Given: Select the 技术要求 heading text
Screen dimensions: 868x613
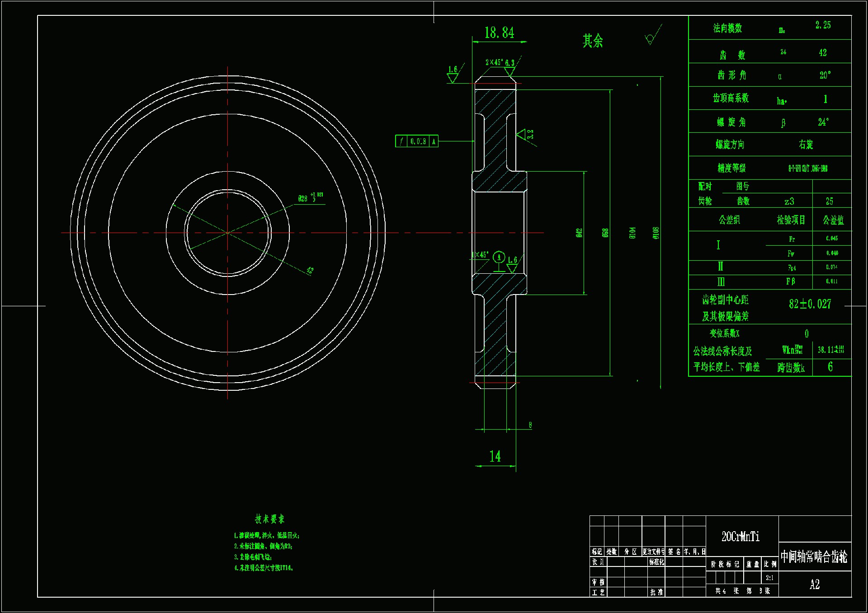Looking at the screenshot, I should point(269,519).
